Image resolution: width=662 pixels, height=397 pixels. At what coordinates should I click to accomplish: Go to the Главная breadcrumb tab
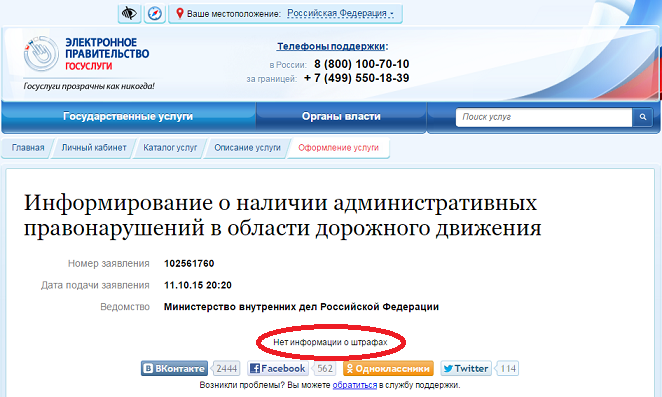click(28, 148)
